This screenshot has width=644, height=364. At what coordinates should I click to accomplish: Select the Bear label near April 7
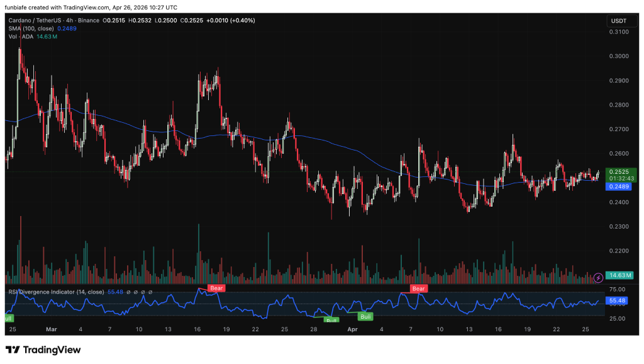click(x=418, y=288)
